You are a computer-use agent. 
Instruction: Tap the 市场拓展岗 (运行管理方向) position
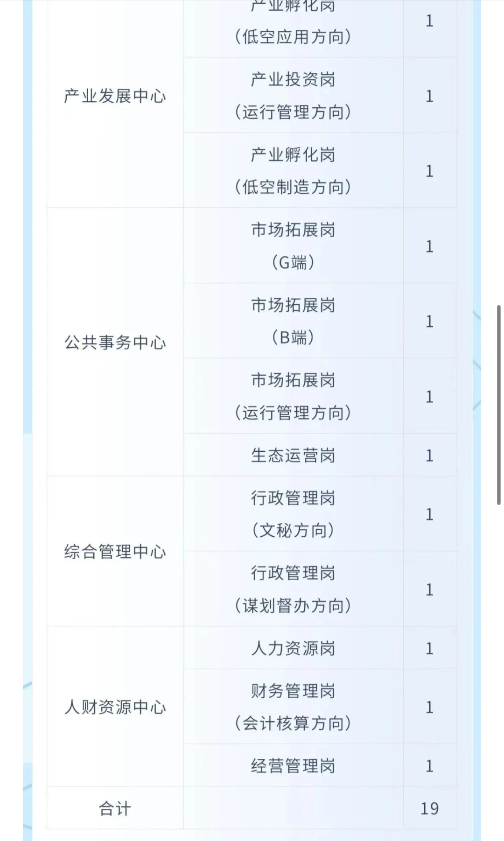tap(294, 396)
